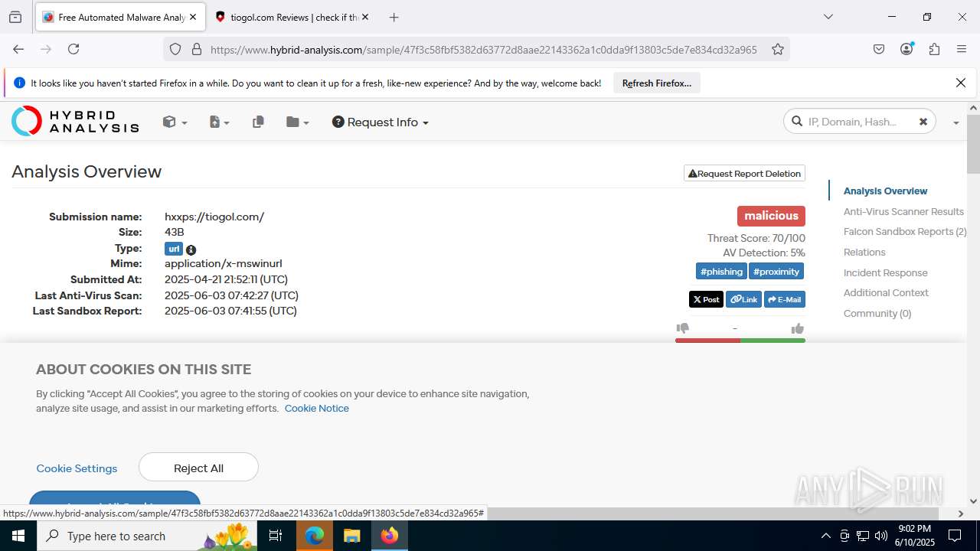Jump to Anti-Virus Scanner Results
Screen dimensions: 980x551
coord(903,211)
